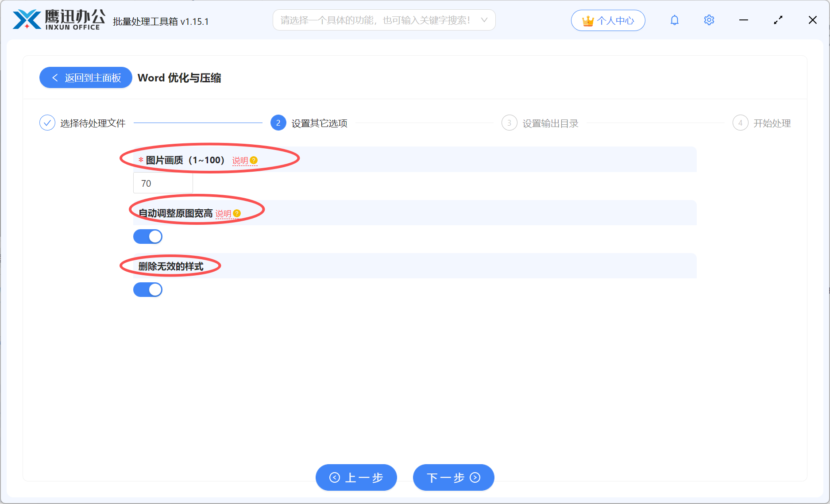The image size is (830, 504).
Task: Select step 2 设置其它选项
Action: [x=309, y=123]
